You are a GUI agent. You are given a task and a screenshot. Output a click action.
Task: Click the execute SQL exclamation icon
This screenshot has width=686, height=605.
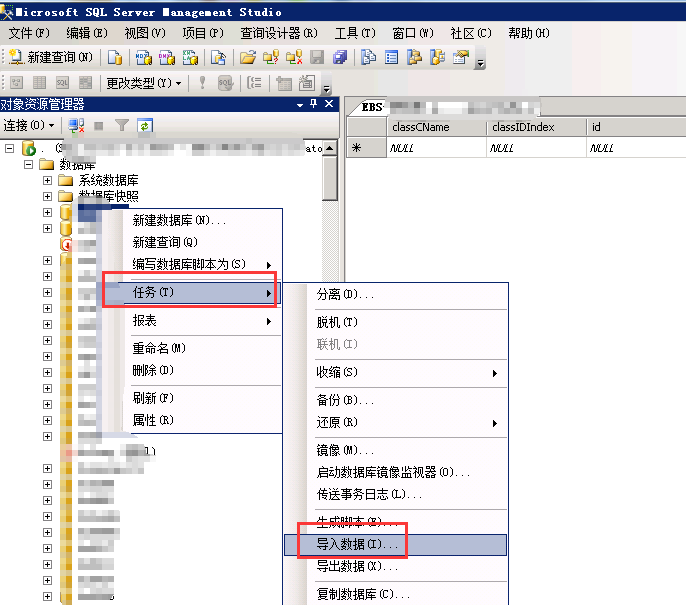tap(202, 83)
